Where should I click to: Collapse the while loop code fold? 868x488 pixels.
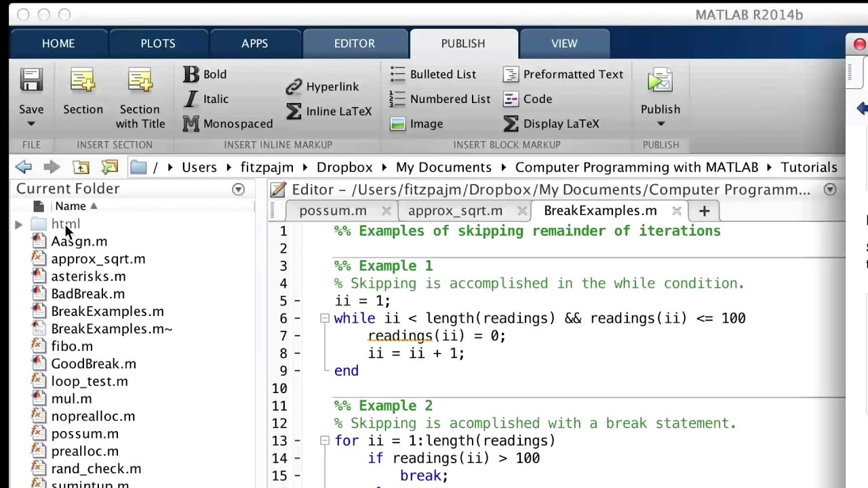click(x=324, y=319)
